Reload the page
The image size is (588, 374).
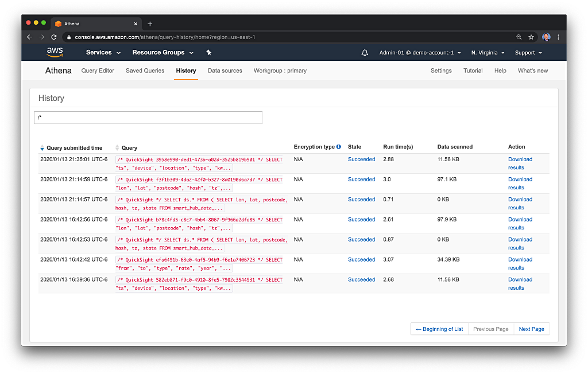[54, 37]
